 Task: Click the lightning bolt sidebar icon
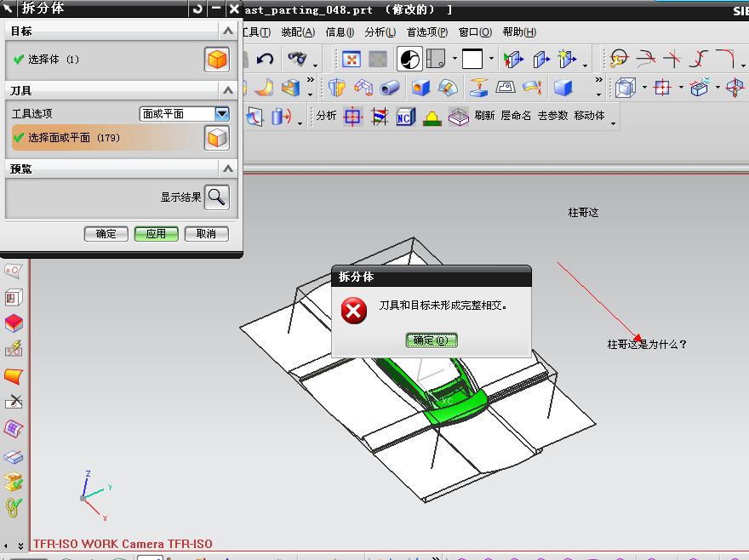click(x=14, y=348)
